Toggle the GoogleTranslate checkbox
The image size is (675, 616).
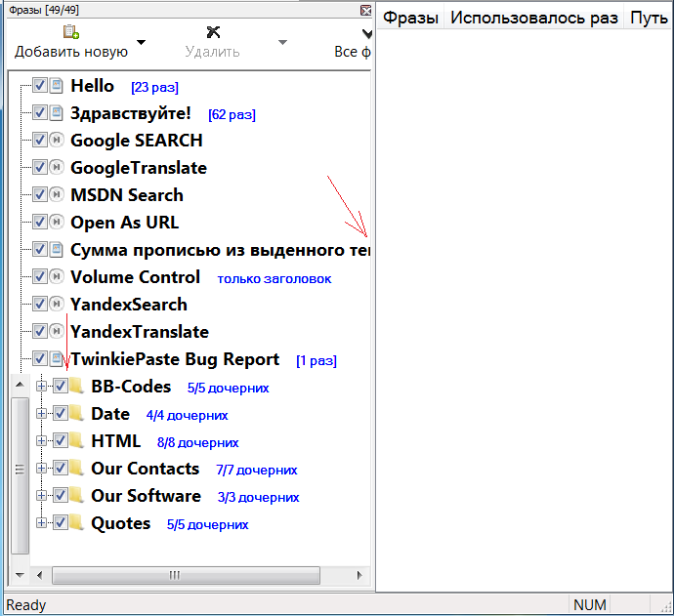[x=40, y=167]
